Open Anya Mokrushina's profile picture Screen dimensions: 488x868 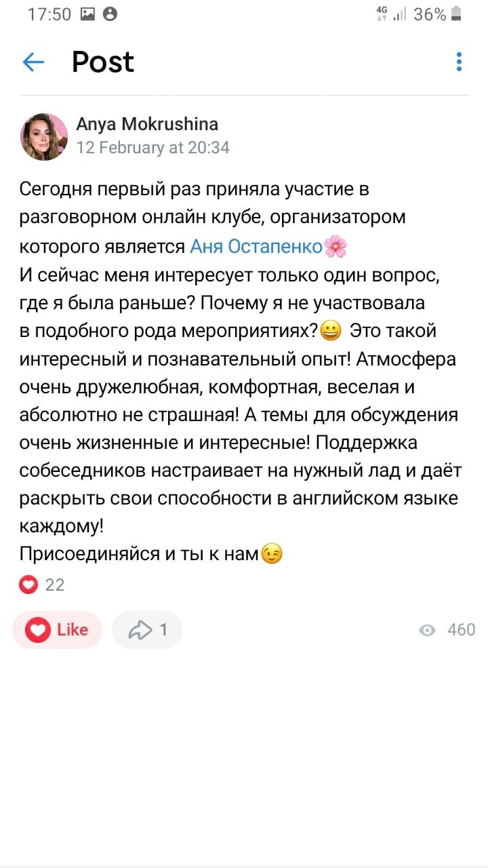point(44,136)
